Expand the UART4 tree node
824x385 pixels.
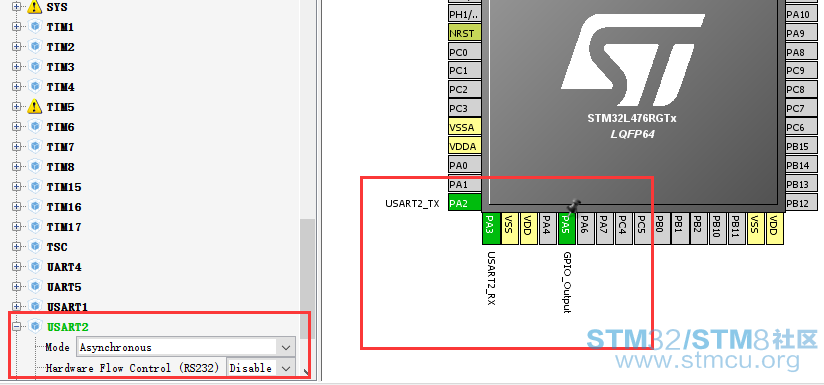tap(17, 266)
